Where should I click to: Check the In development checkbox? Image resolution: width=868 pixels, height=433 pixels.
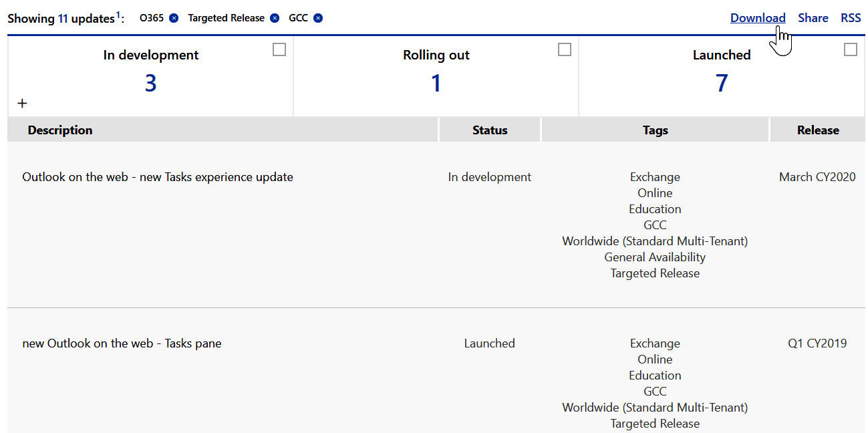(x=279, y=49)
